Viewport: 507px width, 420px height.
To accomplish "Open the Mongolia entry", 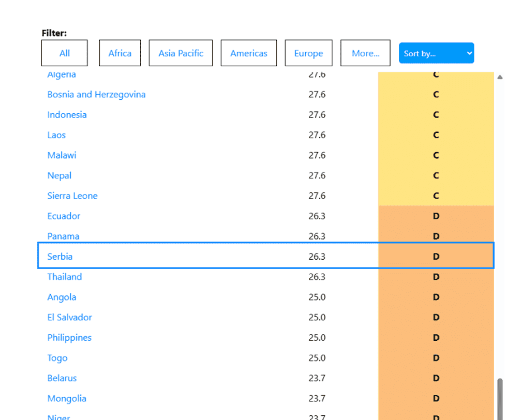I will coord(67,399).
